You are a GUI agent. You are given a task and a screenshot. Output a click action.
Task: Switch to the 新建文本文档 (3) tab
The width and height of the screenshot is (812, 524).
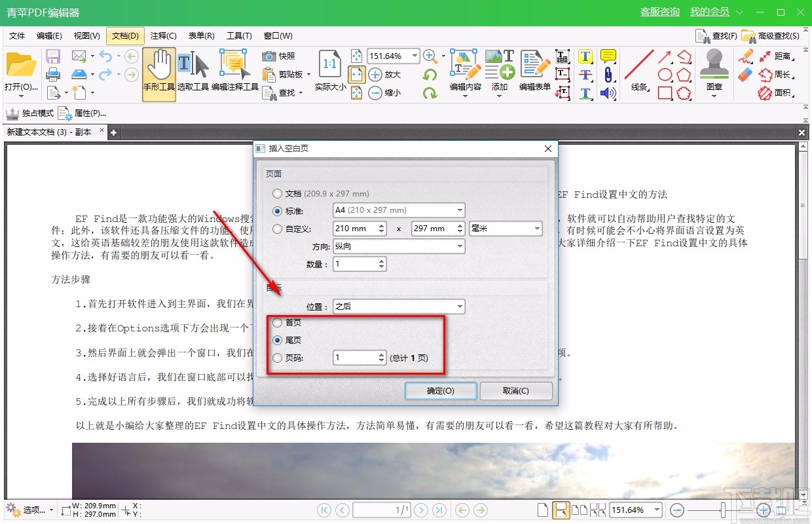49,132
